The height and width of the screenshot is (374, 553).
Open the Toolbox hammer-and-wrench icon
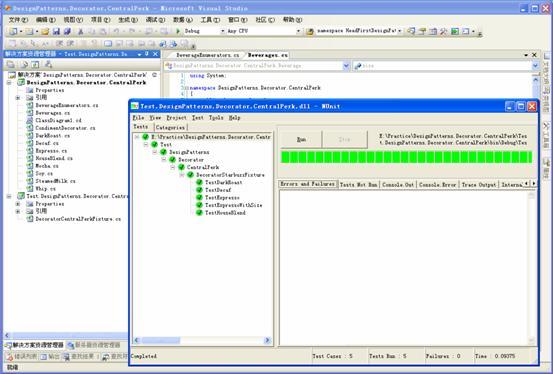click(444, 31)
